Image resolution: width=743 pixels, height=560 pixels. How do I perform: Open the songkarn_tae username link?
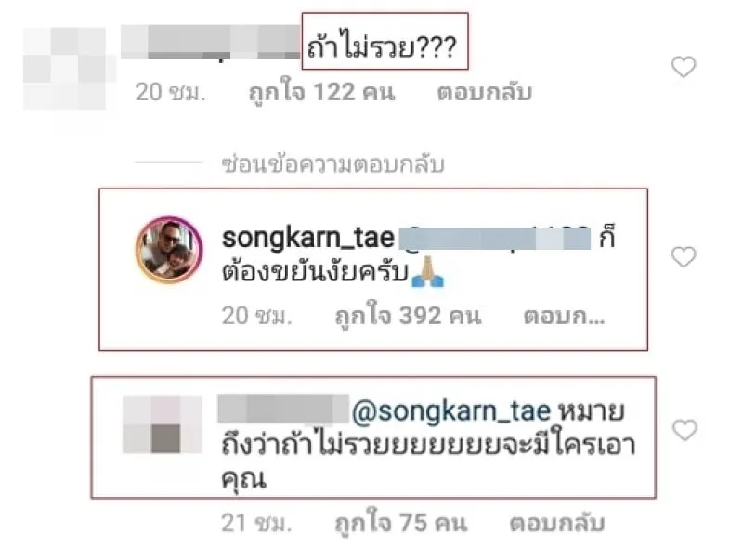point(308,238)
